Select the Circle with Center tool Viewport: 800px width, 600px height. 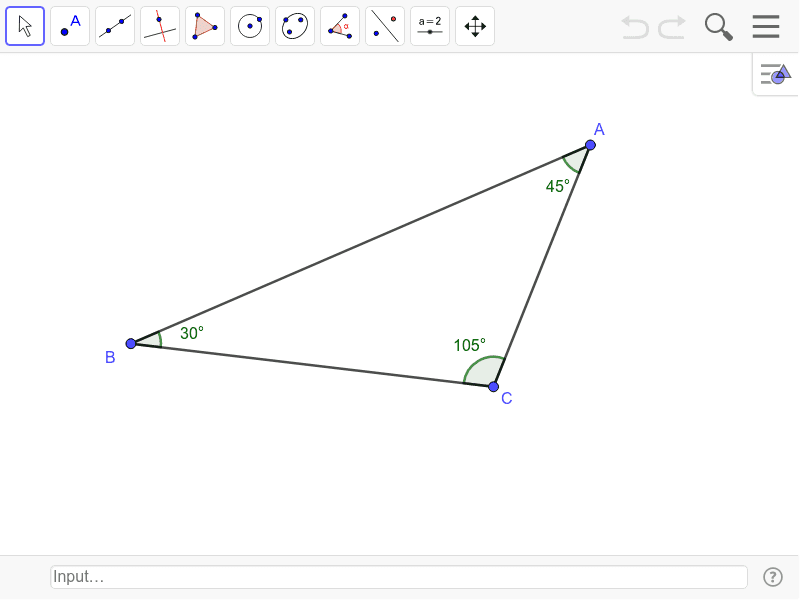(250, 25)
